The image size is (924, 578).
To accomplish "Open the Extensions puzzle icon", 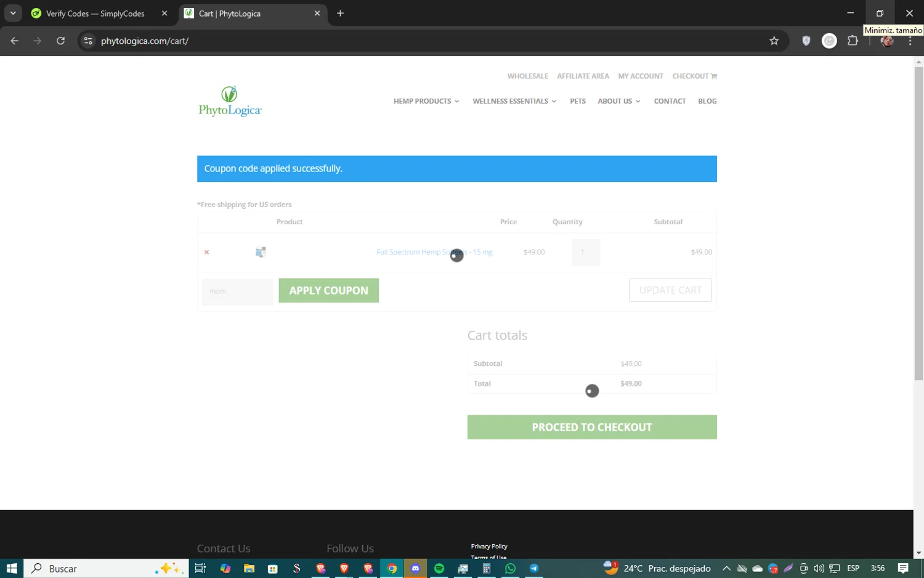I will 853,41.
